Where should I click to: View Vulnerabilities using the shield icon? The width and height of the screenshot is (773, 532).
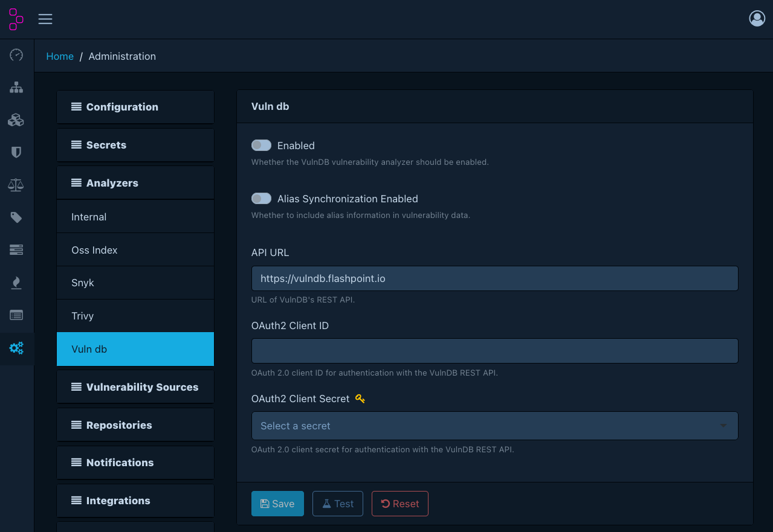pyautogui.click(x=16, y=152)
